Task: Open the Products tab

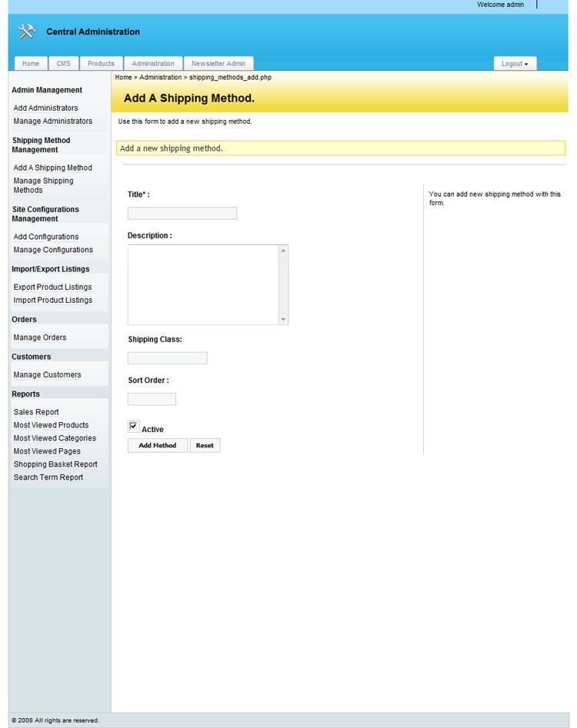Action: click(101, 64)
